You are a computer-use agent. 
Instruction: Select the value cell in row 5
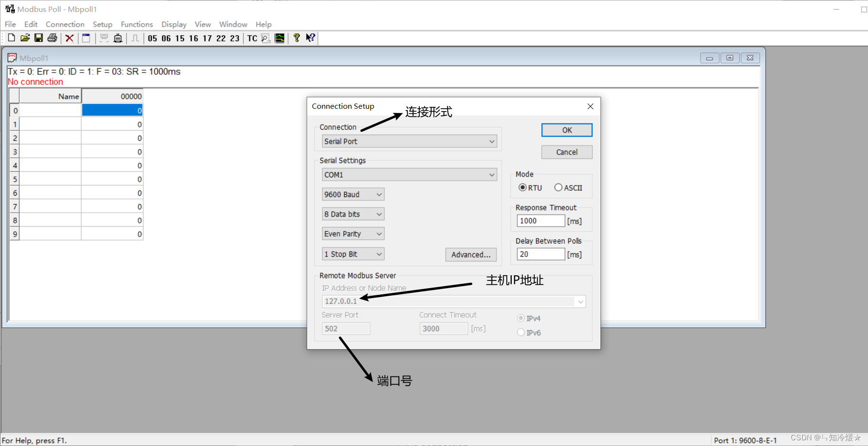click(x=113, y=179)
